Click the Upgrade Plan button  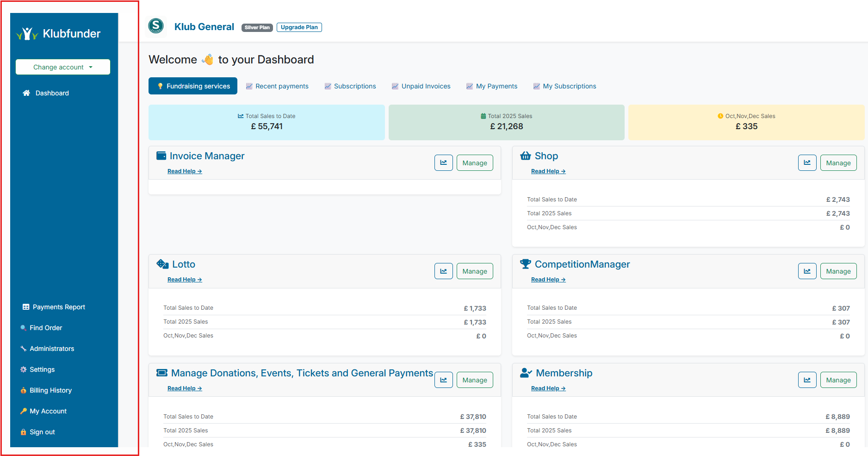tap(299, 27)
